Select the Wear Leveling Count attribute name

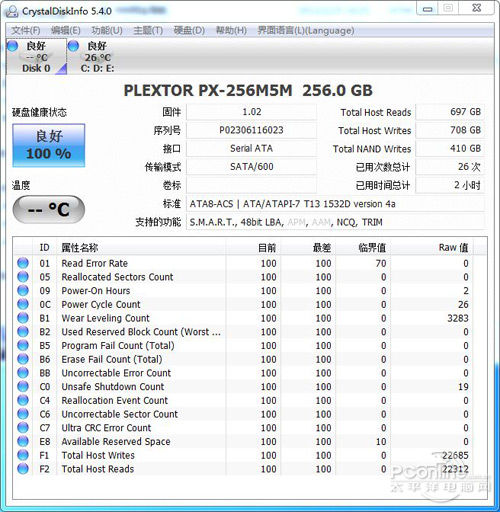pos(106,318)
